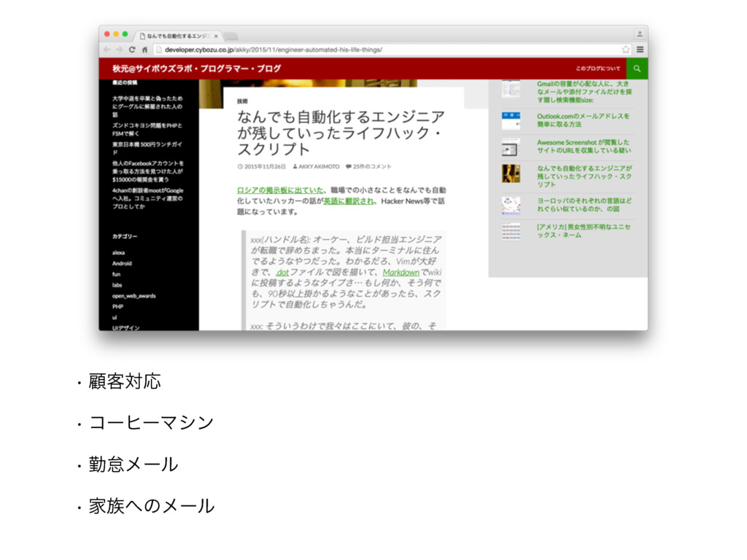Click the カテゴリー sidebar heading
Viewport: 747px width, 560px height.
[125, 236]
